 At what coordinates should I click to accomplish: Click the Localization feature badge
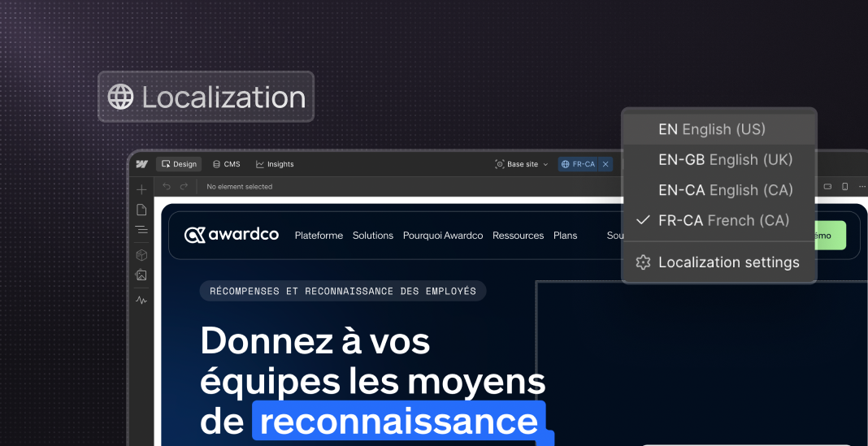[206, 97]
